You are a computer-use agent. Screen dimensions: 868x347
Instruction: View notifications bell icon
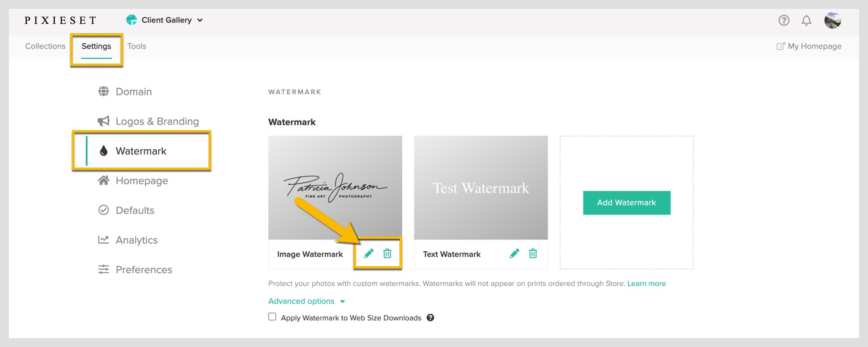[806, 20]
